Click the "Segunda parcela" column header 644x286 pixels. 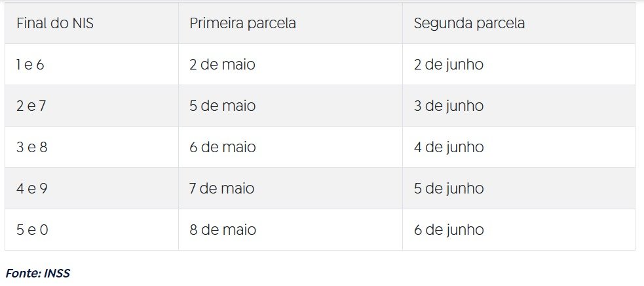469,24
